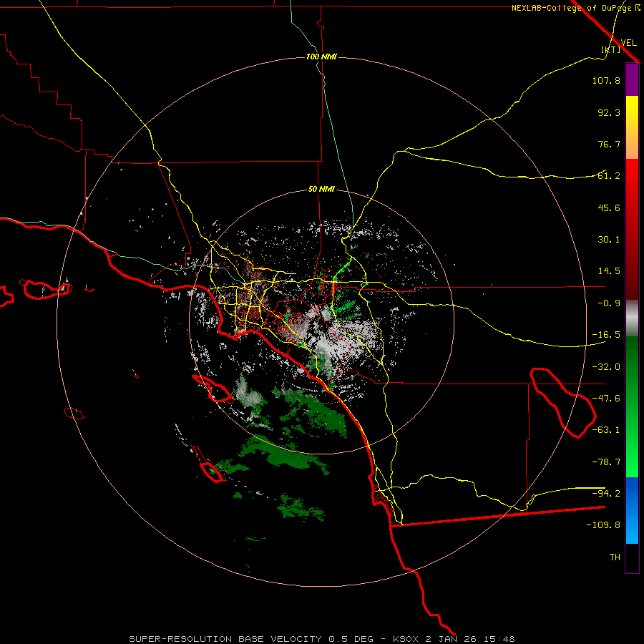Select the 107.8 value on velocity scale
The width and height of the screenshot is (644, 644).
click(x=606, y=80)
